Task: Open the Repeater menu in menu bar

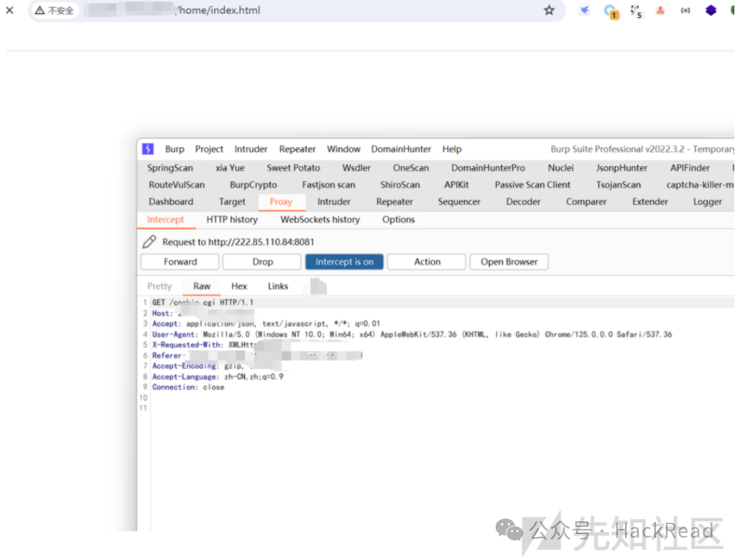Action: coord(297,149)
